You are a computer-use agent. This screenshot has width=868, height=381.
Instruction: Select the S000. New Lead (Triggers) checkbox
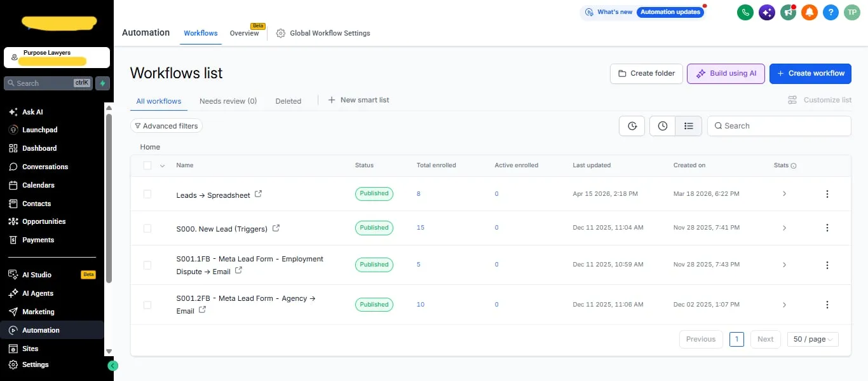point(147,228)
